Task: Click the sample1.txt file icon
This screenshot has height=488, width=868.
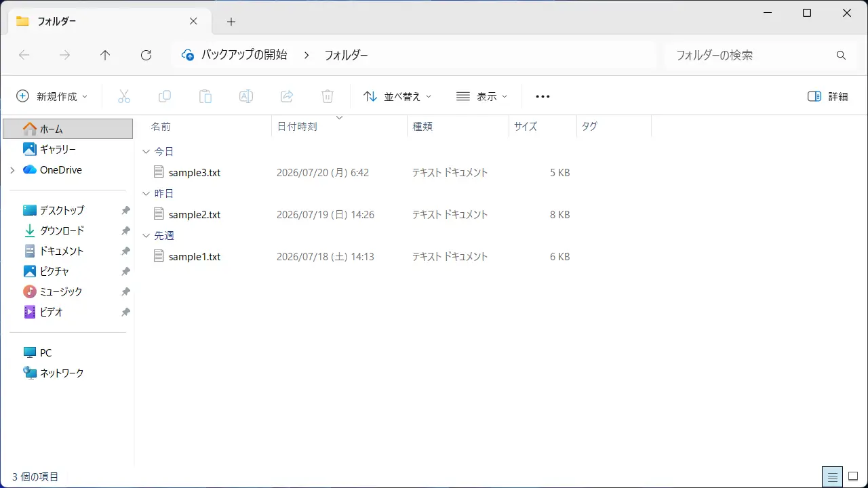Action: point(159,256)
